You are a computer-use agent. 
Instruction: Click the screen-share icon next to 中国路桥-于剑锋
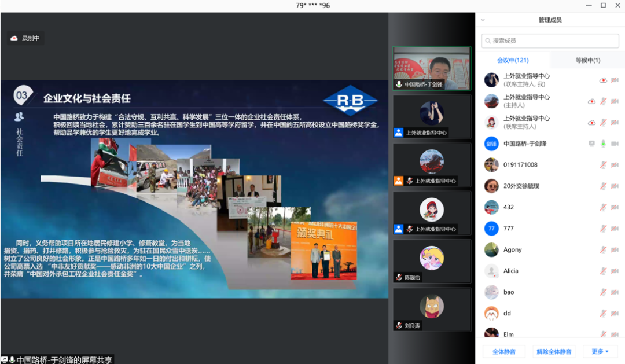(x=591, y=144)
